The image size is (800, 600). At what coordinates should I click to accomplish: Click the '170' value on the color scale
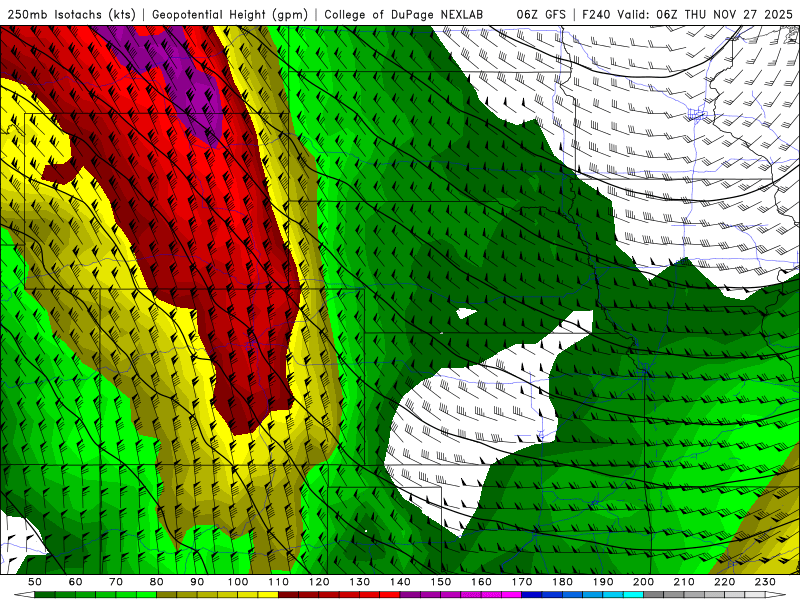click(x=522, y=582)
